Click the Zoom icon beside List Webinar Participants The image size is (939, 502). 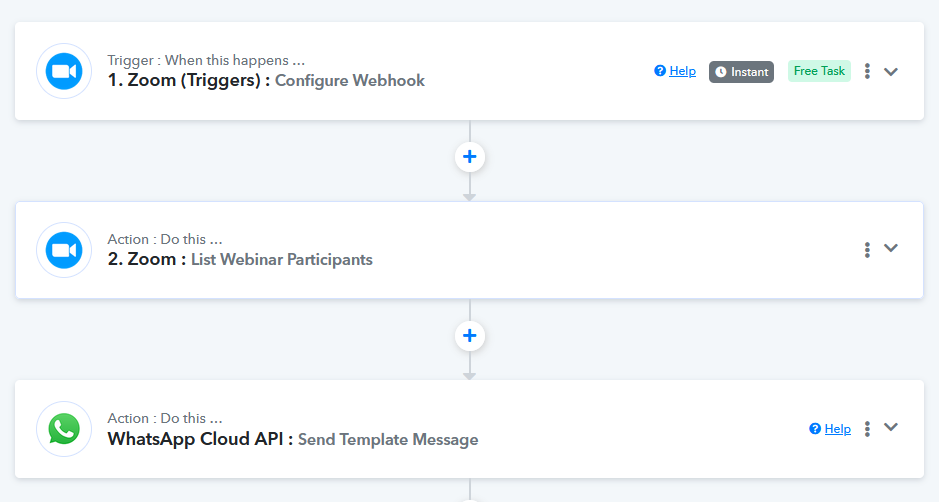tap(64, 250)
